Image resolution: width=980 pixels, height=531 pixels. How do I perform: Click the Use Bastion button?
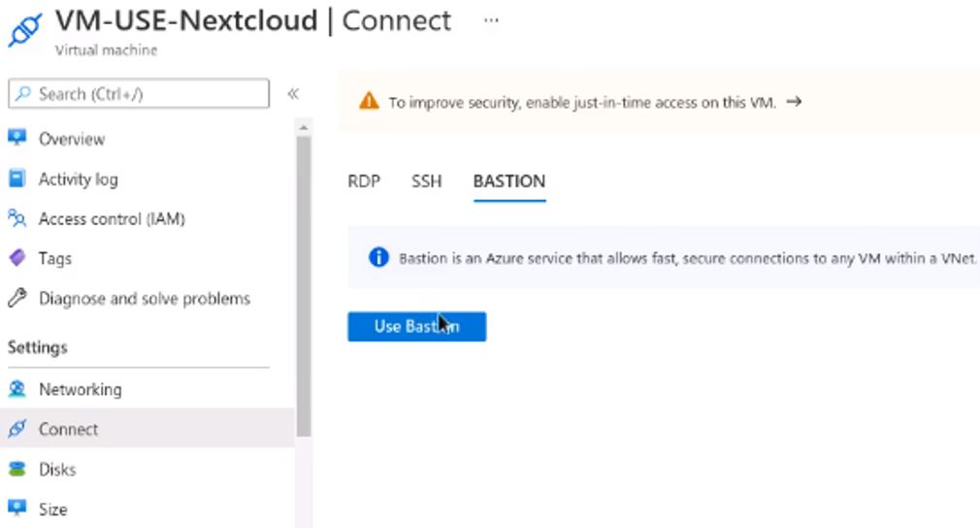click(x=417, y=326)
